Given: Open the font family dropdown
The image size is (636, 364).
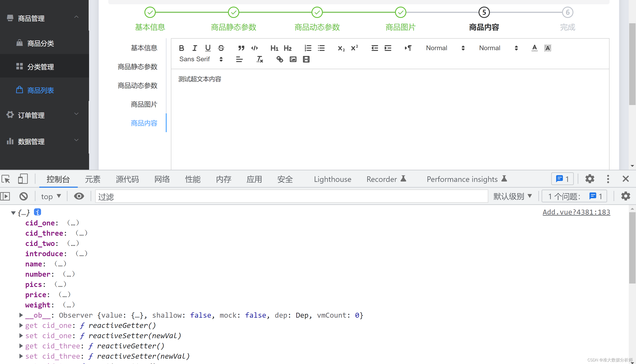Looking at the screenshot, I should click(x=201, y=59).
